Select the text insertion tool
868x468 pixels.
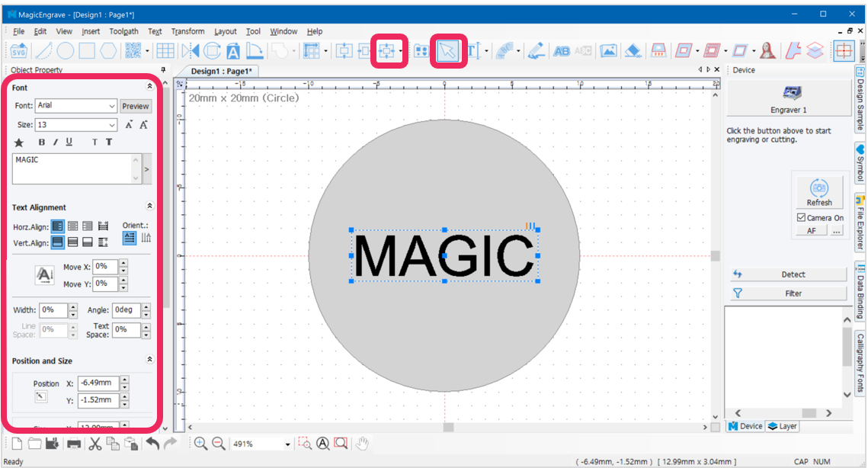[473, 51]
